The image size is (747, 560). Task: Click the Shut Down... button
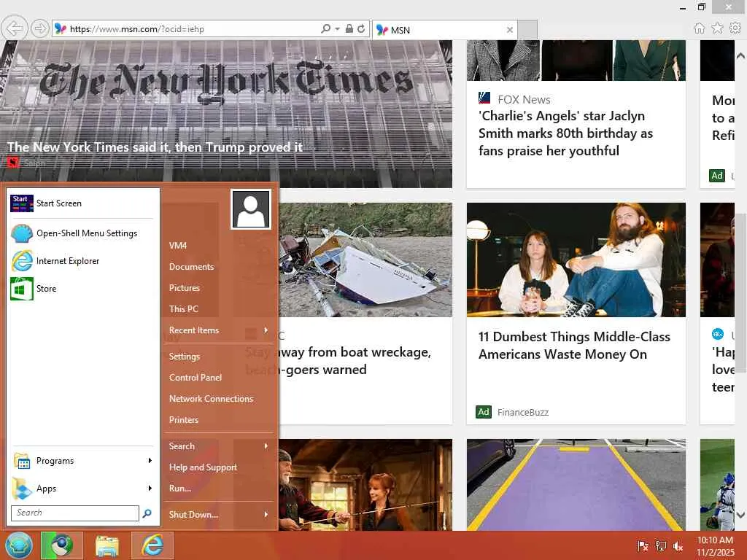click(x=193, y=515)
